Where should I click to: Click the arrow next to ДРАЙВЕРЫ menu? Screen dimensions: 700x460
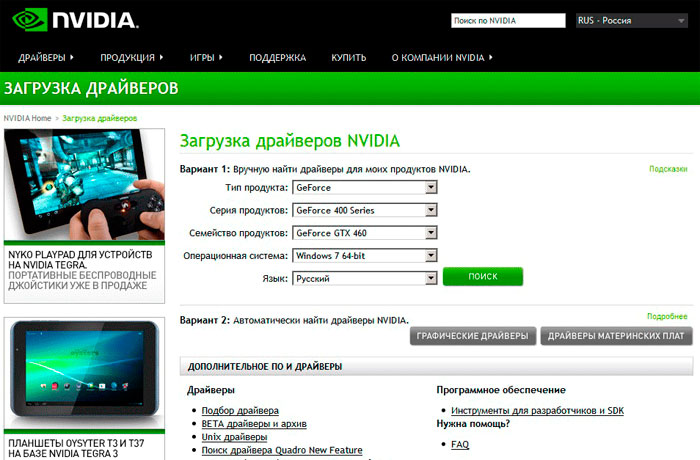point(71,57)
